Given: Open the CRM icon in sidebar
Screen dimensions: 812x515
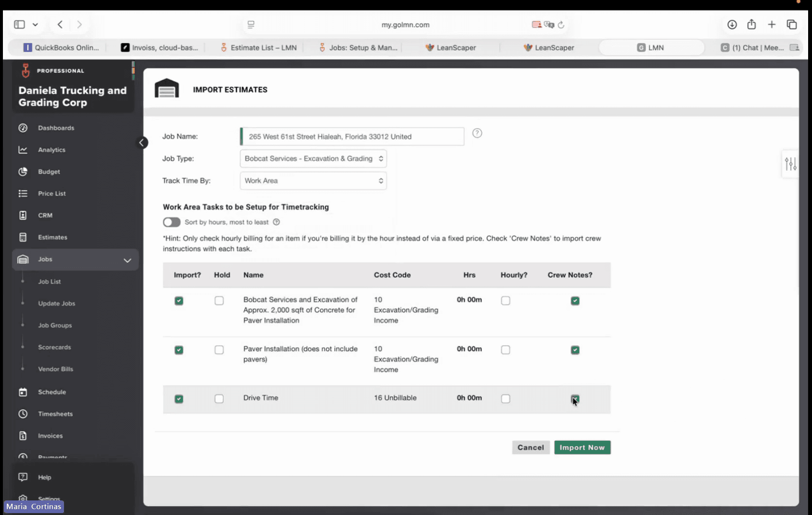Looking at the screenshot, I should click(x=23, y=215).
